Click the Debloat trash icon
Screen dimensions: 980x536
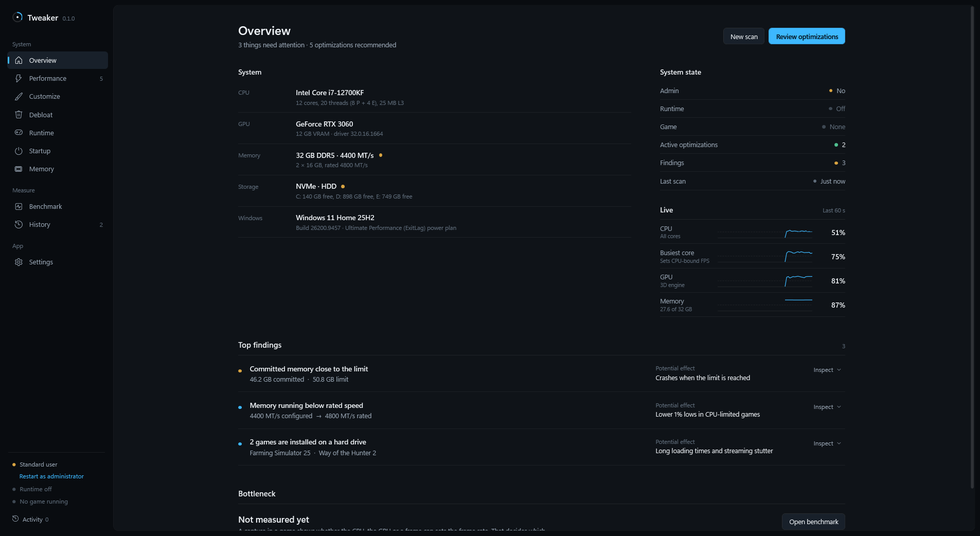(x=19, y=115)
